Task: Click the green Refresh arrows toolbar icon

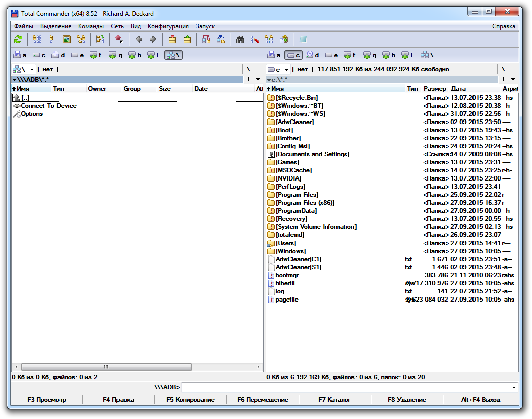Action: tap(18, 39)
